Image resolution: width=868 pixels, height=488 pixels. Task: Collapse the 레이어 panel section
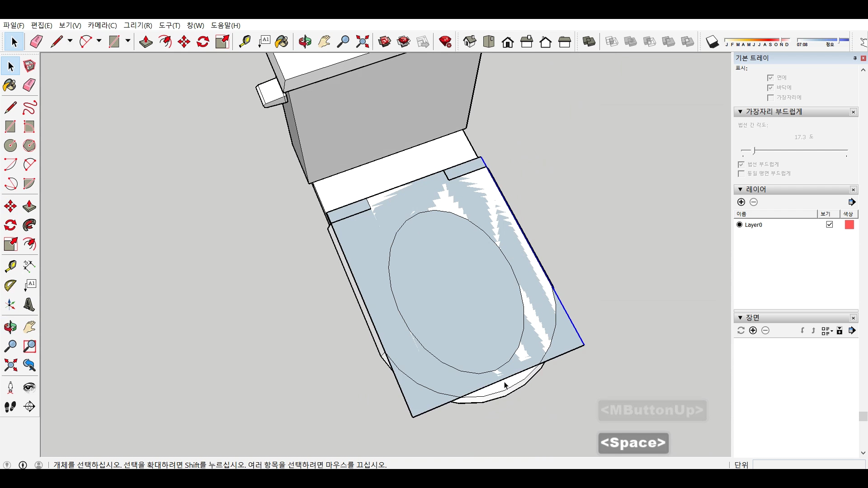tap(740, 189)
